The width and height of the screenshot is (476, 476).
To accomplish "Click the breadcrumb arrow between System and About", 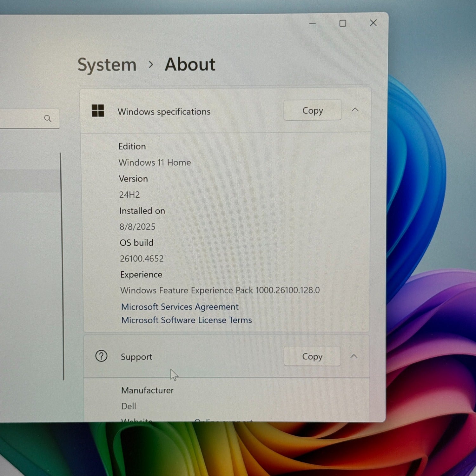I will 151,64.
